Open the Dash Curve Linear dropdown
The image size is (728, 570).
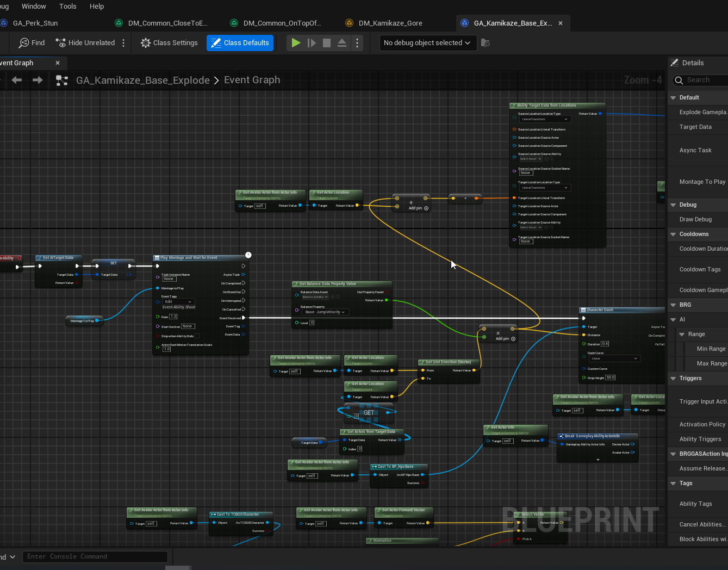click(x=614, y=358)
